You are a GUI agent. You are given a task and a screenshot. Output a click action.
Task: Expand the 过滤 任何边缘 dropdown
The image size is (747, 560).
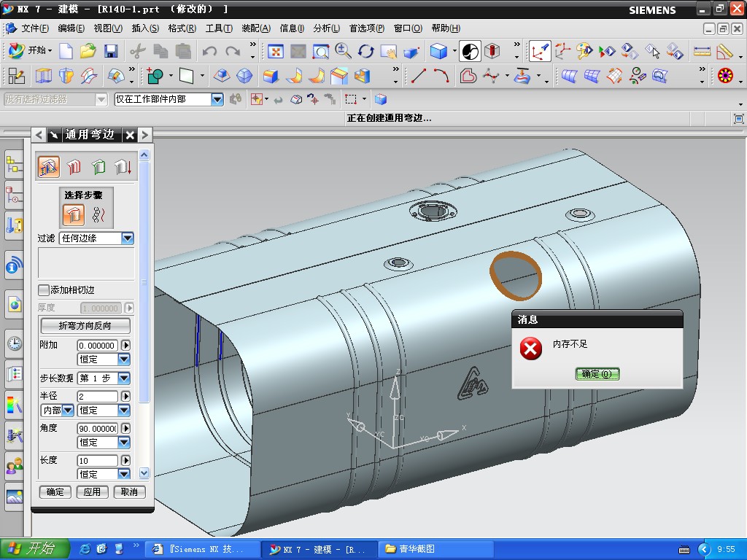(x=128, y=238)
